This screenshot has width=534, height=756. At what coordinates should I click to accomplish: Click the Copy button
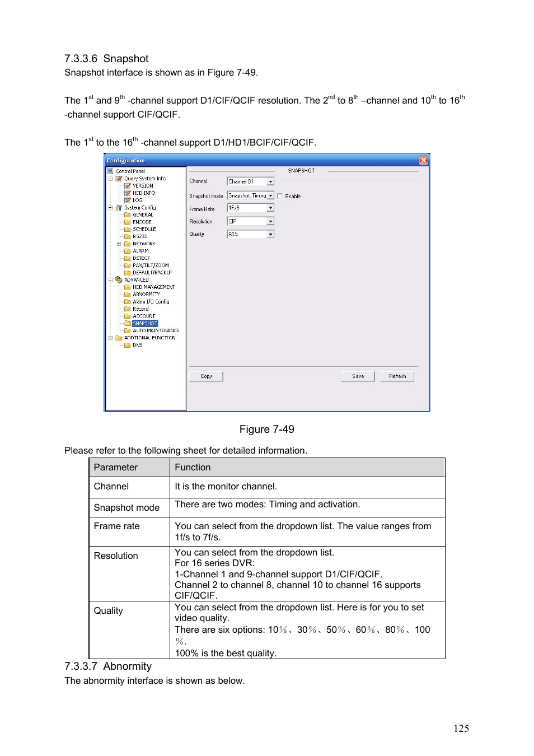(206, 376)
